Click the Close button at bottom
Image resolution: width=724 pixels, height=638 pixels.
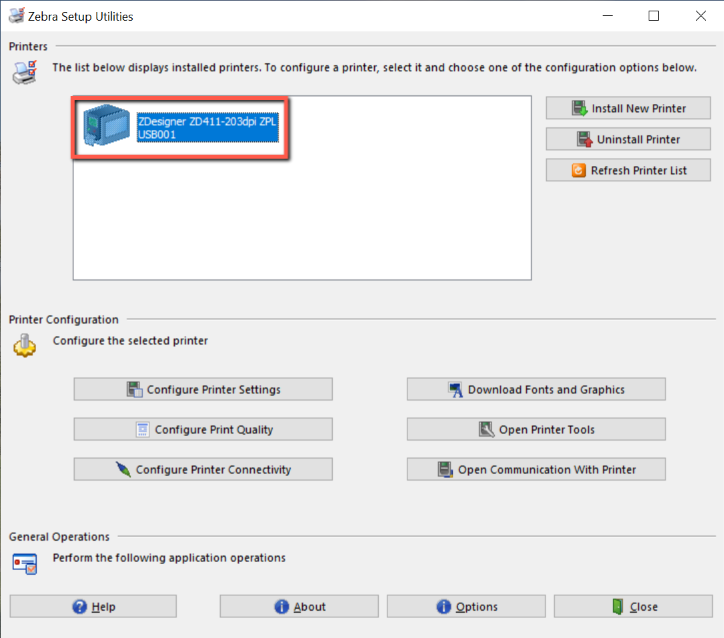click(x=633, y=606)
